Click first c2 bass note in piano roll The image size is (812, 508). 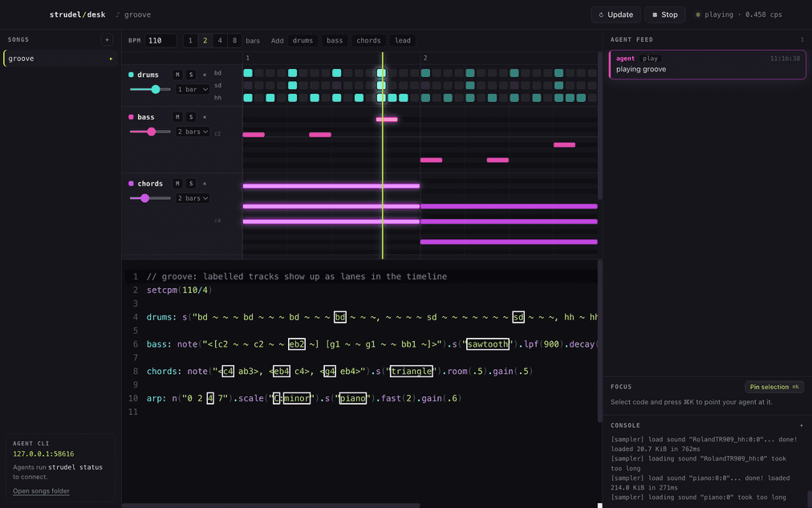click(254, 135)
